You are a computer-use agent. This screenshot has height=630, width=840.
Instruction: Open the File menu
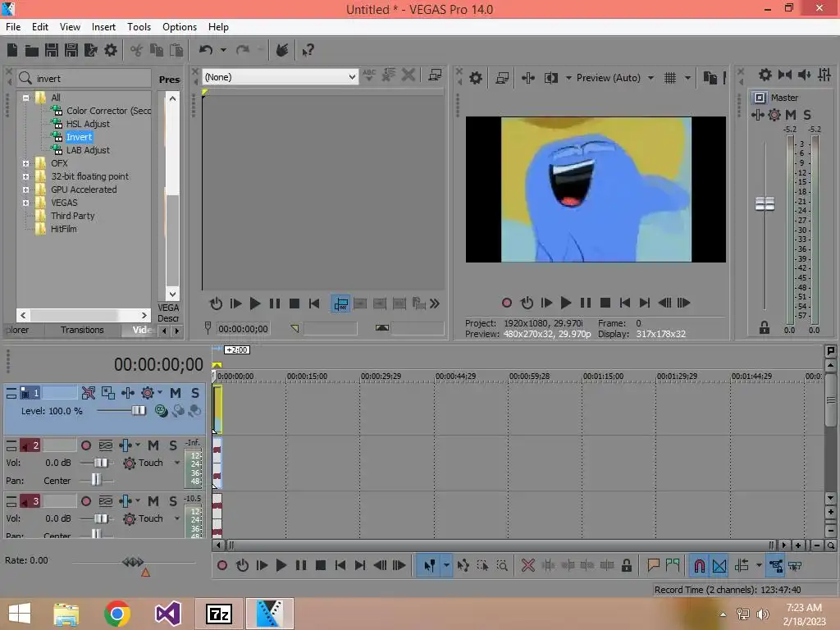pos(13,27)
